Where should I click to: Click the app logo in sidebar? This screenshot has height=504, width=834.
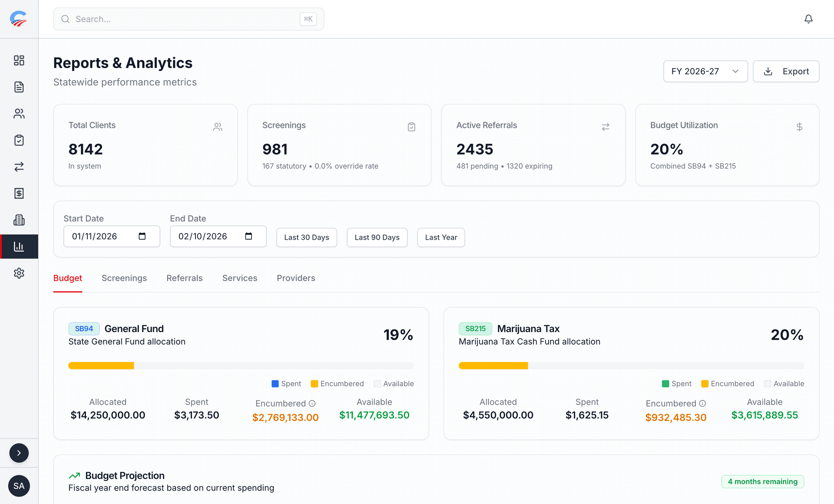(x=19, y=19)
